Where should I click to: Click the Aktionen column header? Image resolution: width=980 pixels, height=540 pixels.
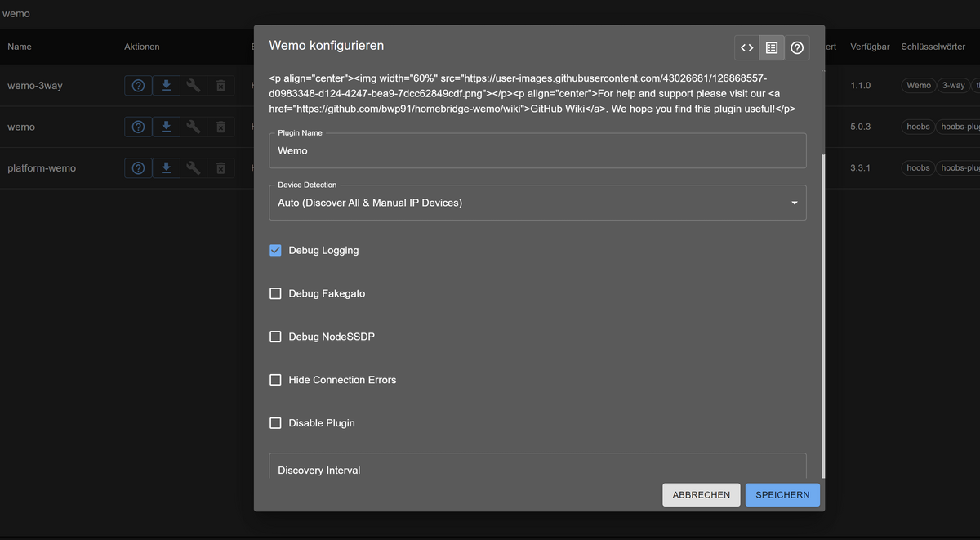point(142,47)
